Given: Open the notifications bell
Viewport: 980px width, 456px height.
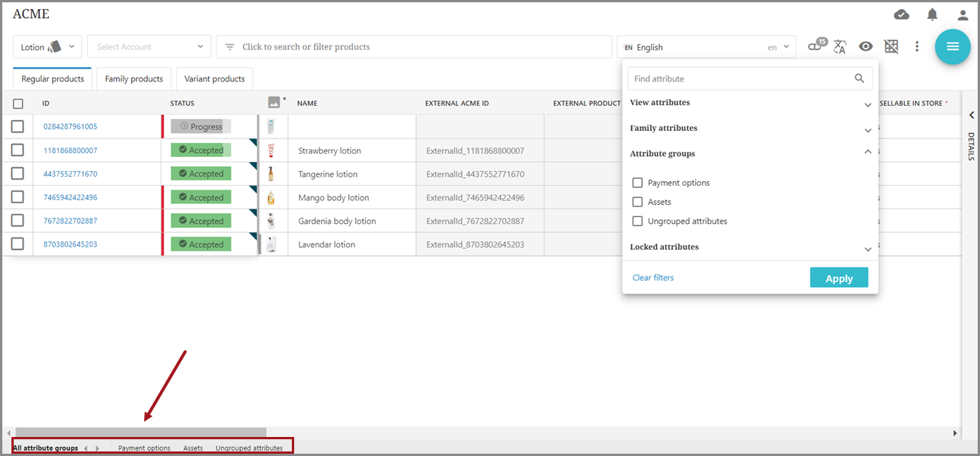Looking at the screenshot, I should 932,14.
